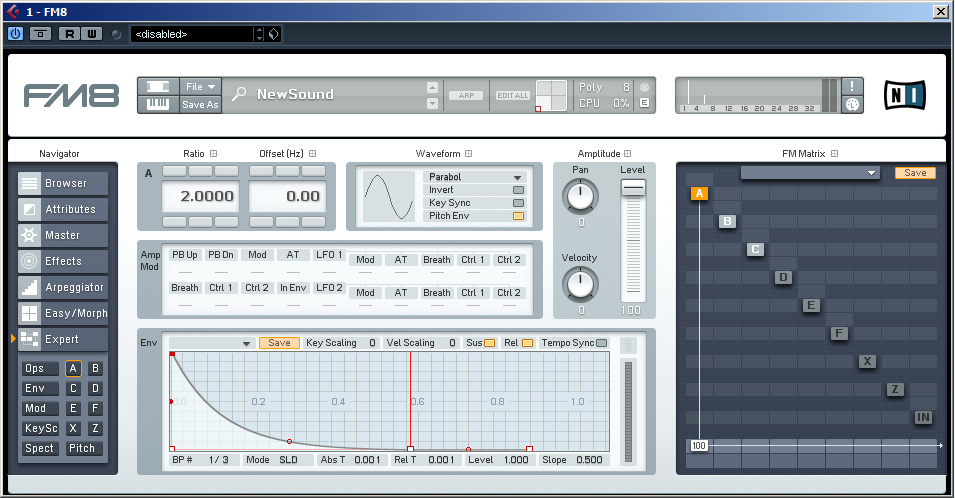Toggle the Tempo Sync checkbox
This screenshot has width=955, height=498.
(x=602, y=343)
